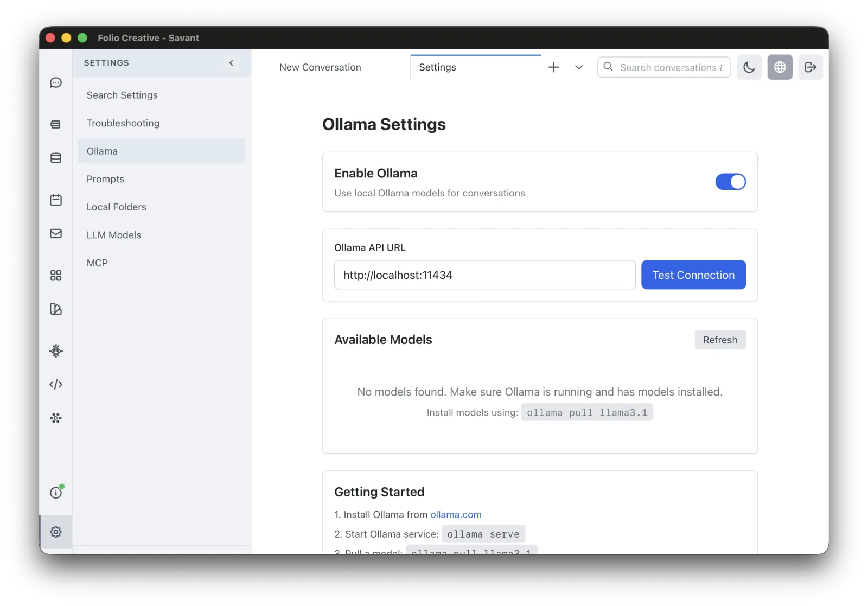Viewport: 868px width, 606px height.
Task: Open the database cylinder sidebar icon
Action: [56, 158]
